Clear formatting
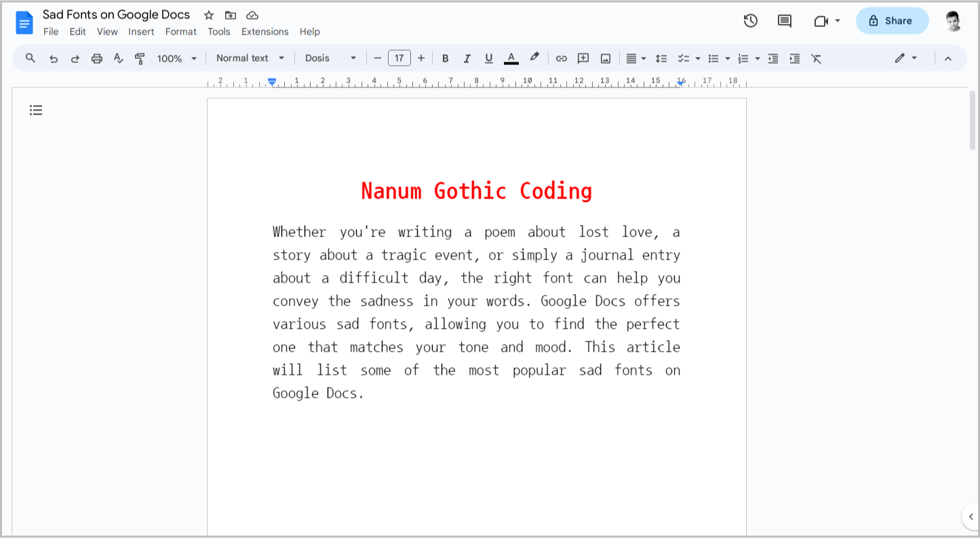Viewport: 980px width, 538px height. tap(817, 59)
